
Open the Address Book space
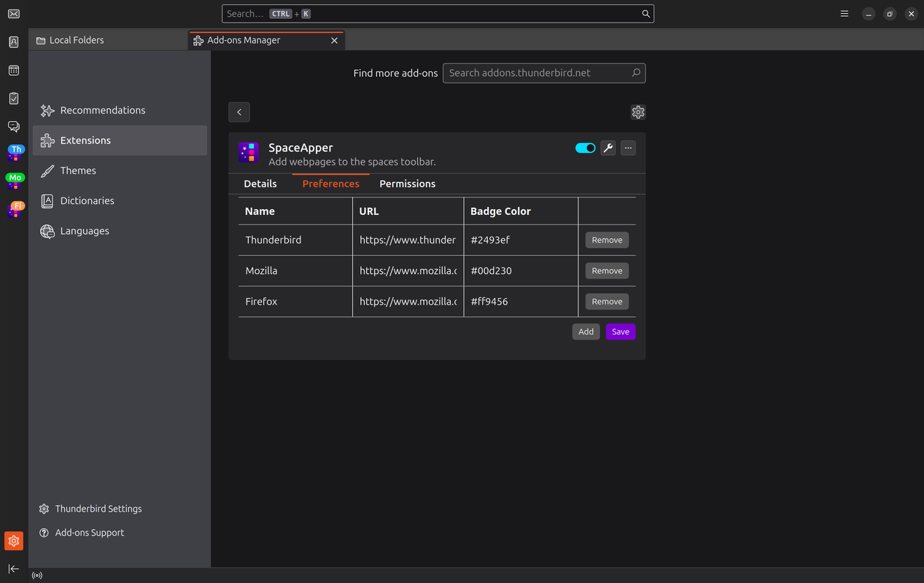14,42
